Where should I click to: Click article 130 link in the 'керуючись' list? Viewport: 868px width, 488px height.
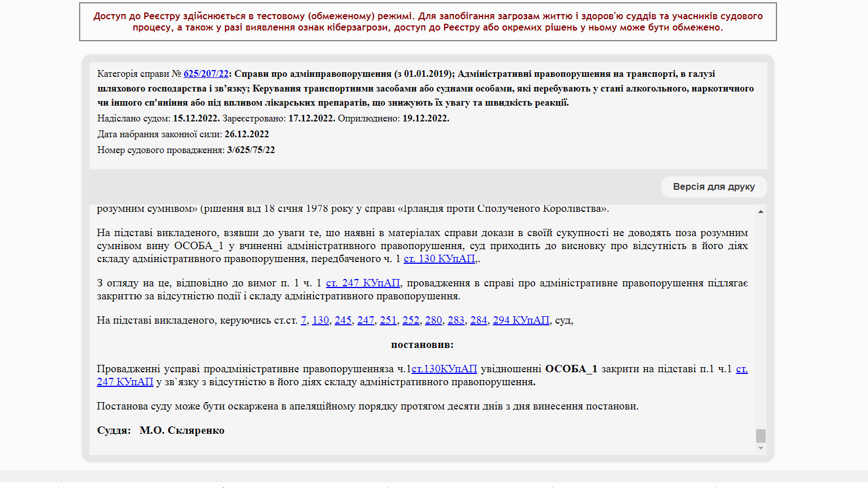click(x=320, y=320)
